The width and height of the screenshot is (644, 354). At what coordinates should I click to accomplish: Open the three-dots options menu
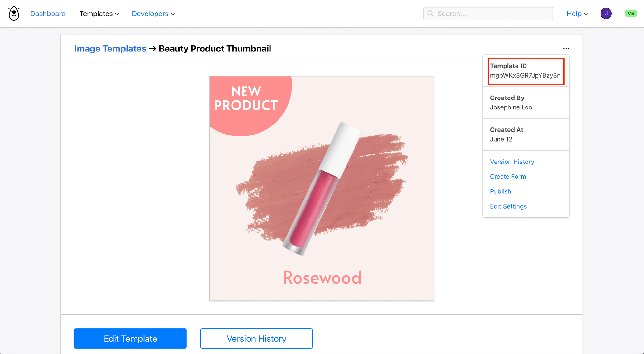pyautogui.click(x=566, y=48)
